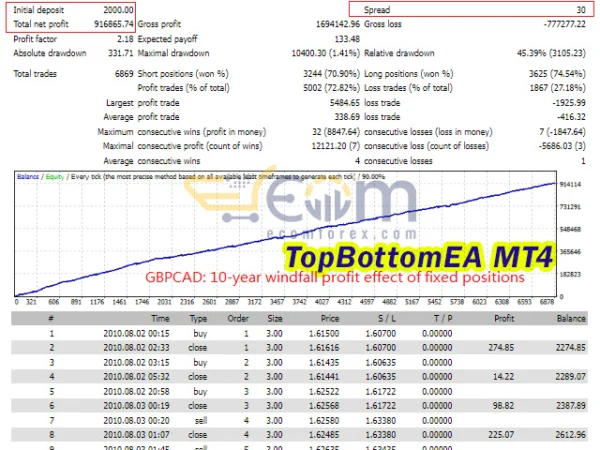
Task: Select the relative drawdown value 45.39% (3105.23)
Action: 551,53
